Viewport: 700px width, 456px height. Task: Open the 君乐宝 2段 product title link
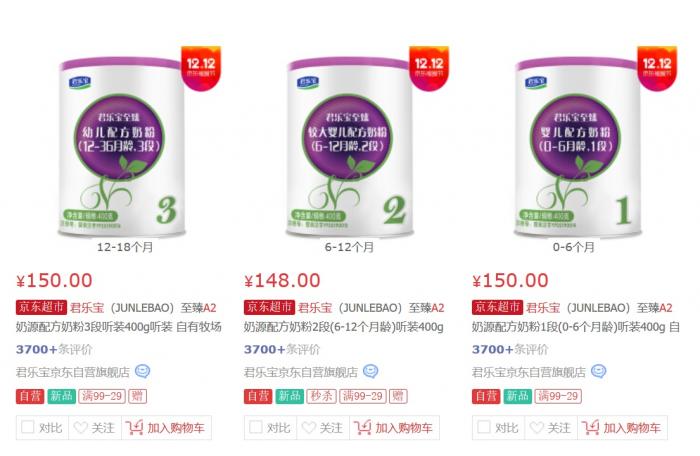point(344,318)
